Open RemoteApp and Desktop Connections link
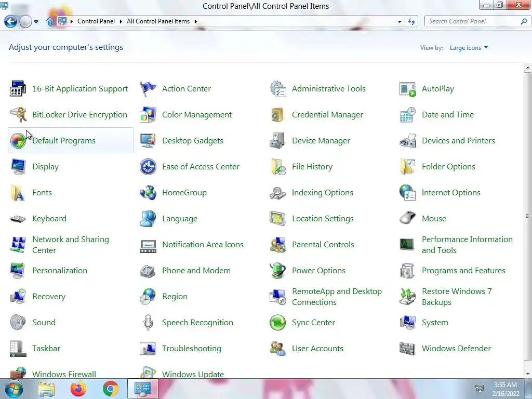 click(337, 297)
